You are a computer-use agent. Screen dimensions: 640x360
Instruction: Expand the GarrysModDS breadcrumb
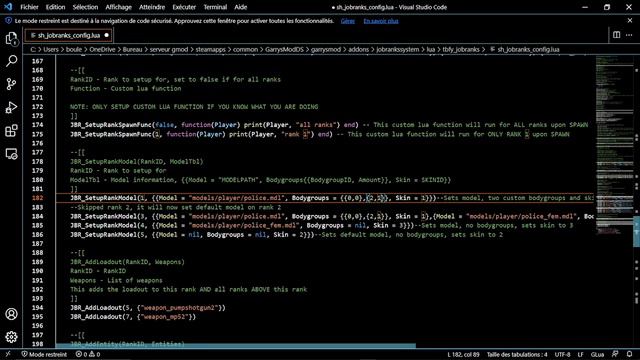coord(284,49)
